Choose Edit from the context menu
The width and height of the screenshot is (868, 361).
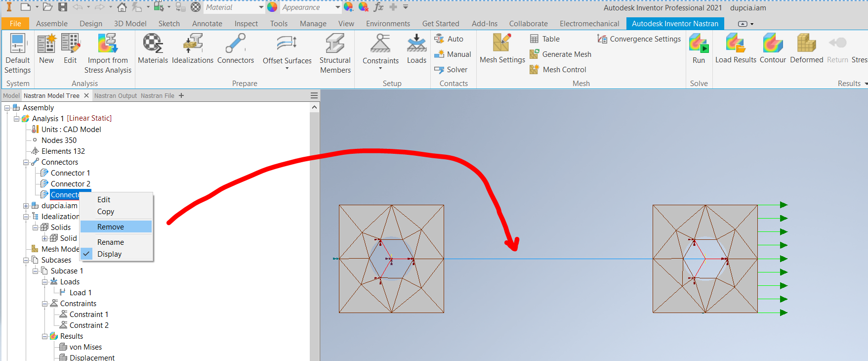pos(104,200)
